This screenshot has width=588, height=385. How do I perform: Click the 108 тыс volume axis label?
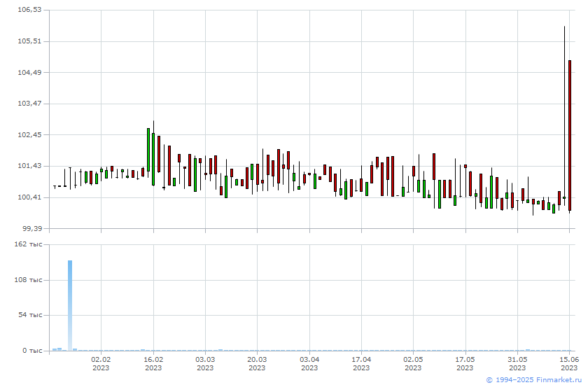28,280
